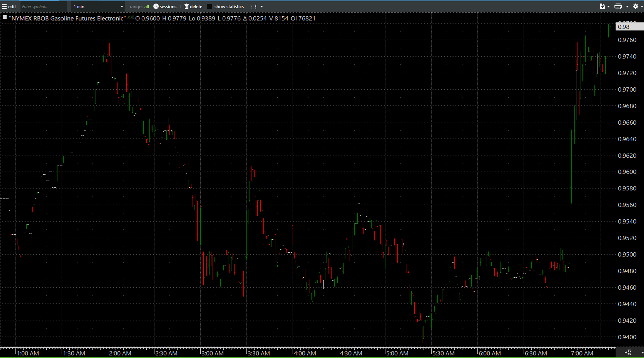Open the edit menu
The width and height of the screenshot is (644, 358).
click(9, 7)
